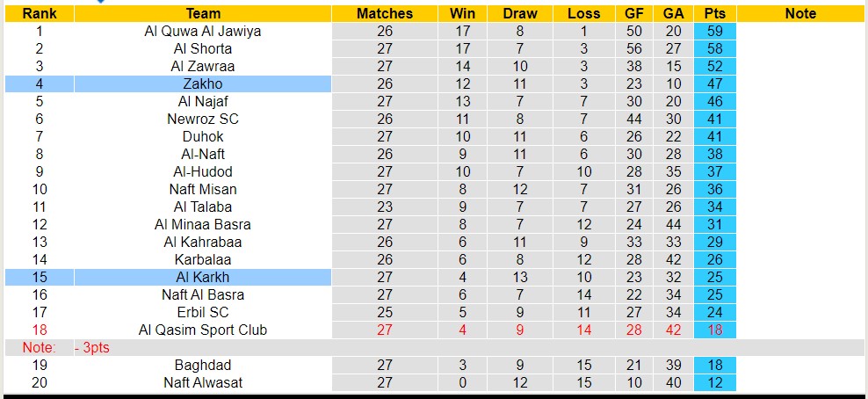868x399 pixels.
Task: Click Newroz SC team name
Action: (203, 119)
